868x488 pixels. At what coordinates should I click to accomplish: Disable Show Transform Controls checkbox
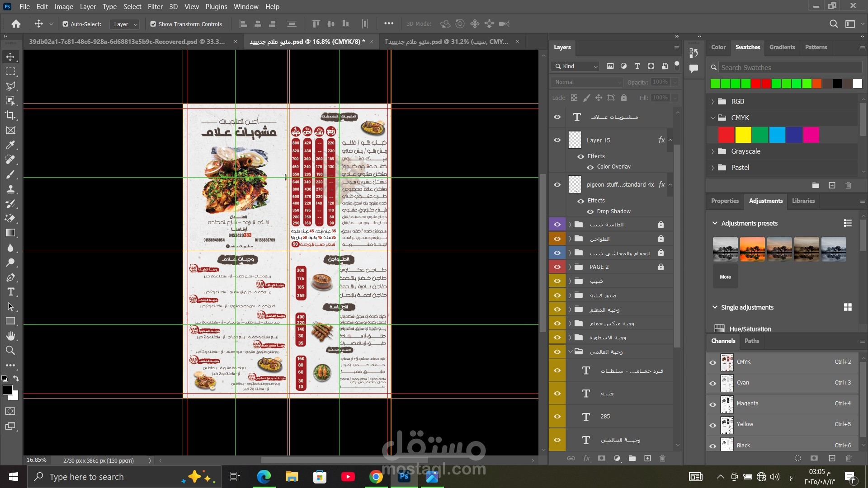(x=153, y=24)
